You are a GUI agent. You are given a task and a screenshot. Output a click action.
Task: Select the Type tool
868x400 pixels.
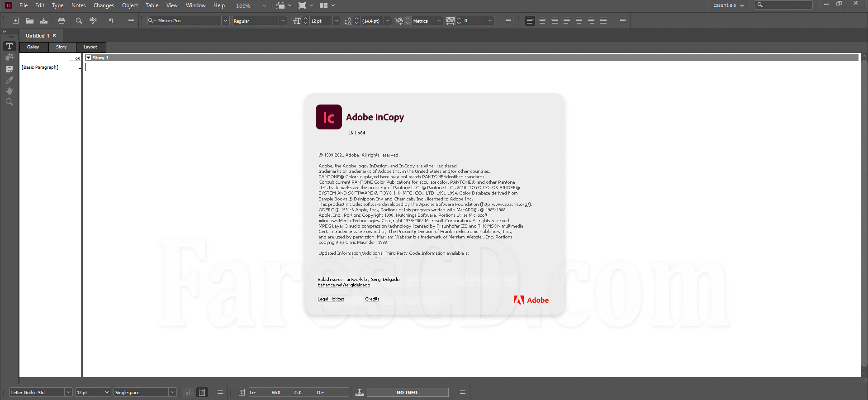pyautogui.click(x=9, y=46)
